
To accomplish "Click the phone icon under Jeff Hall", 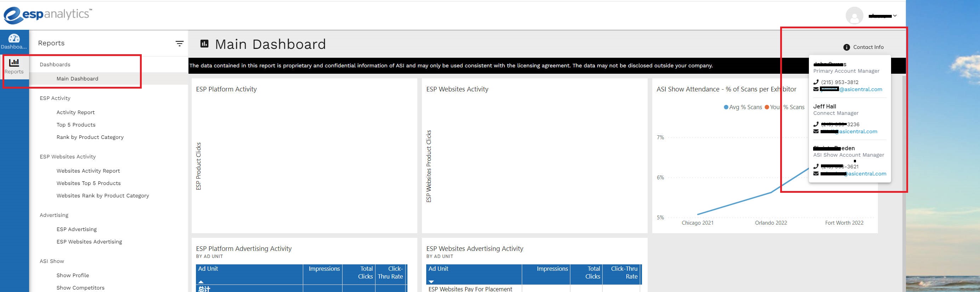I will pyautogui.click(x=816, y=124).
